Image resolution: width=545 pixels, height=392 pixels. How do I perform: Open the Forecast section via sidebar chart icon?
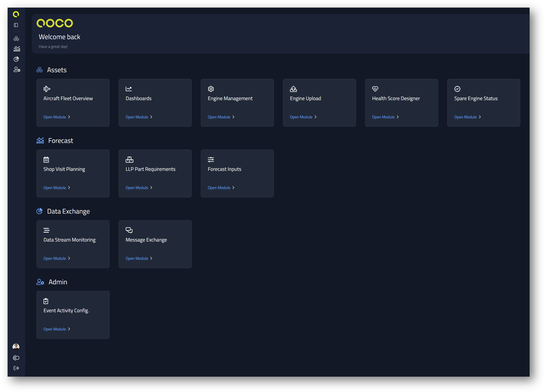tap(16, 48)
